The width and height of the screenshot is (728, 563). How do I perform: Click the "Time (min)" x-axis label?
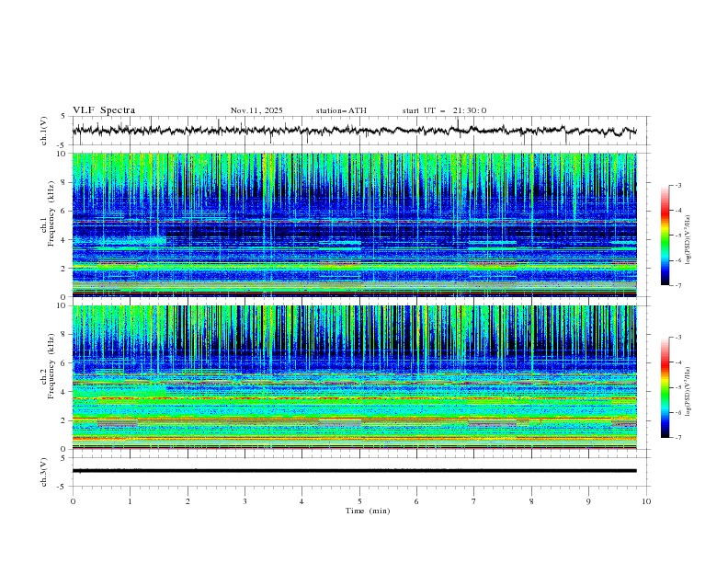368,511
